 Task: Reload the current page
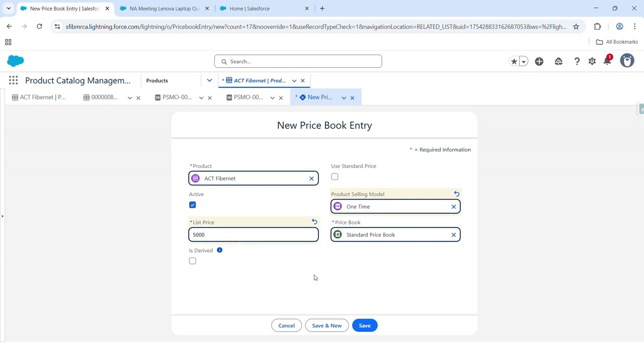coord(39,27)
